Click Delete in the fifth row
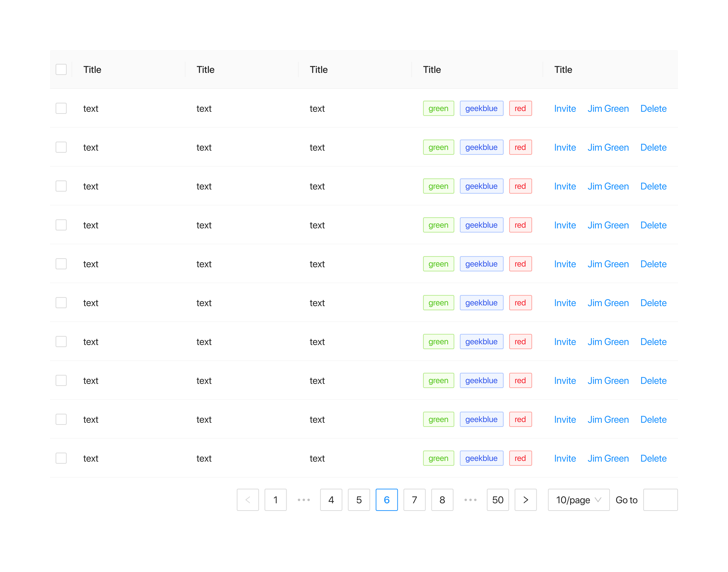Viewport: 728px width, 572px height. point(653,264)
